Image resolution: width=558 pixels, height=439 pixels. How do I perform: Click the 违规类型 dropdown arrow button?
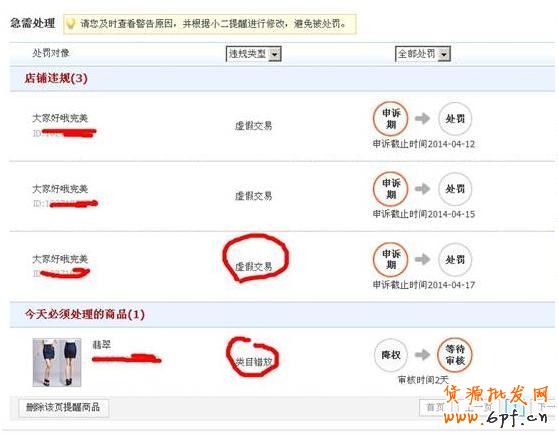274,54
